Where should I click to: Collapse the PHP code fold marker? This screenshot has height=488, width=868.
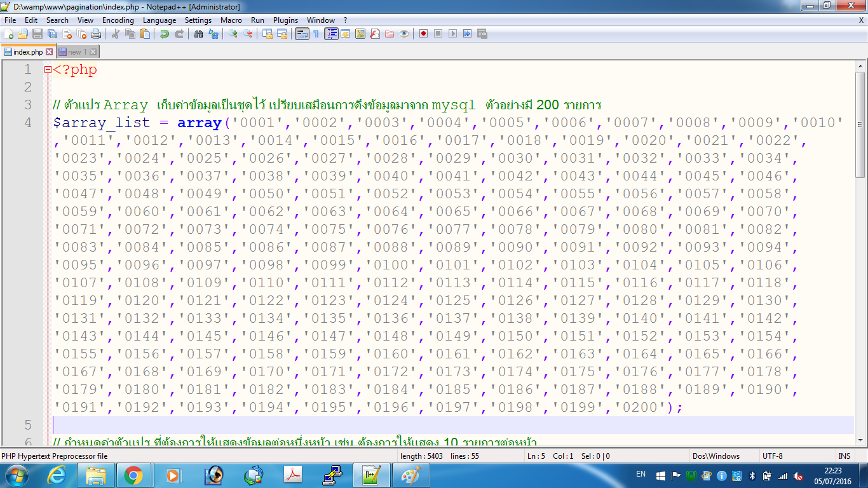[x=48, y=70]
